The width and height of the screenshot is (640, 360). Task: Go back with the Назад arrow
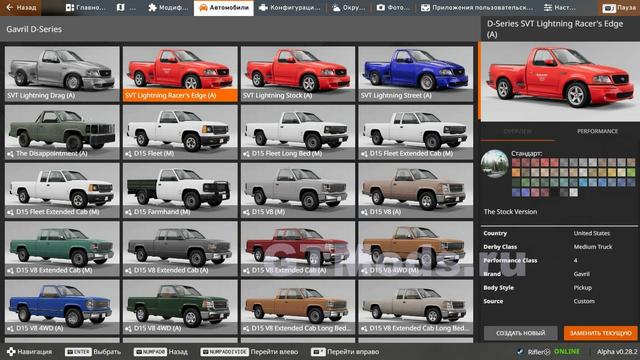pyautogui.click(x=21, y=8)
